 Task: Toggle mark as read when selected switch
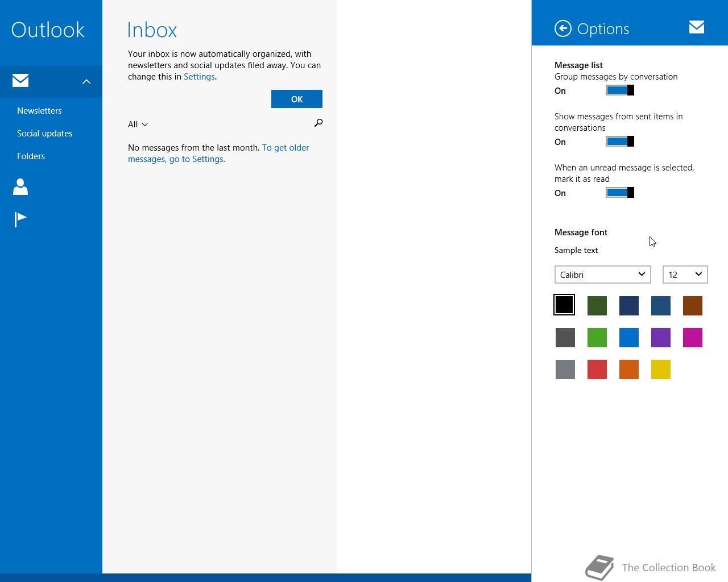[620, 193]
